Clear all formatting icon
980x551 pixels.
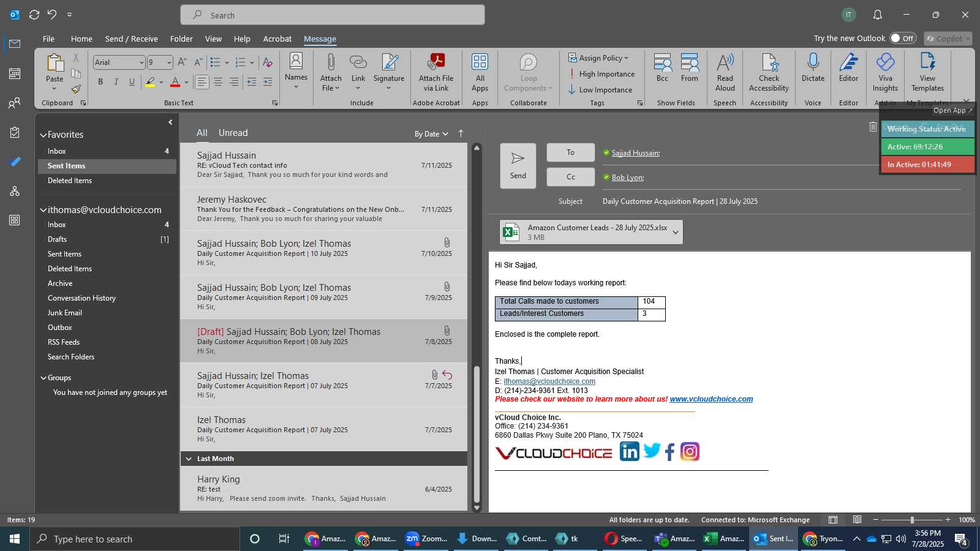pyautogui.click(x=268, y=62)
